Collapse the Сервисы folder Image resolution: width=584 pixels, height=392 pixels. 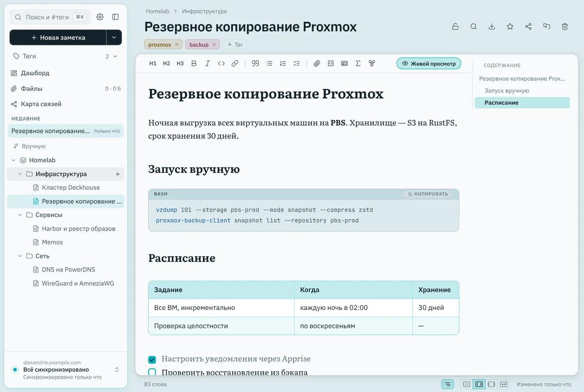point(20,215)
